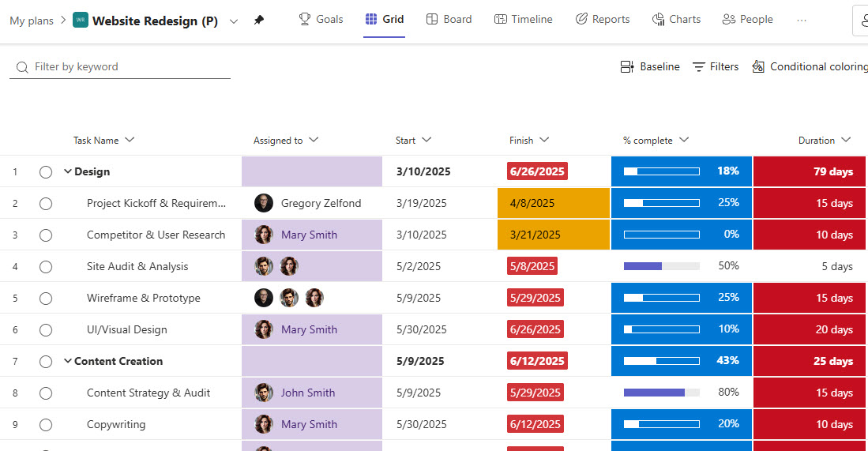Click the 3/21/2025 finish date cell

tap(554, 235)
